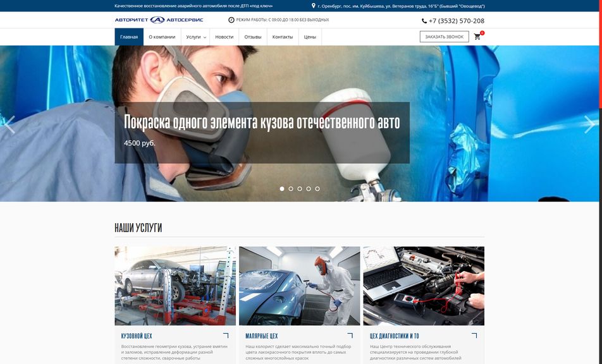Viewport: 602px width, 364px height.
Task: Click the address text г. Оренбург
Action: [401, 6]
